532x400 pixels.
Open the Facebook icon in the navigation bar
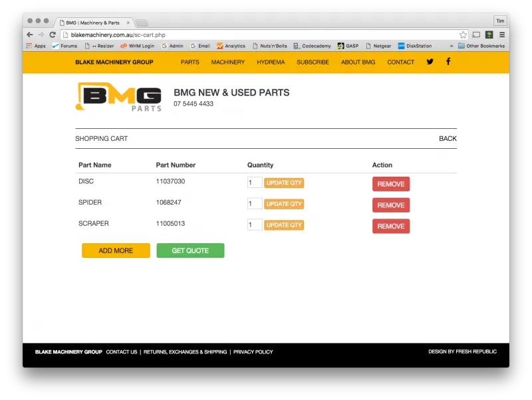point(448,62)
